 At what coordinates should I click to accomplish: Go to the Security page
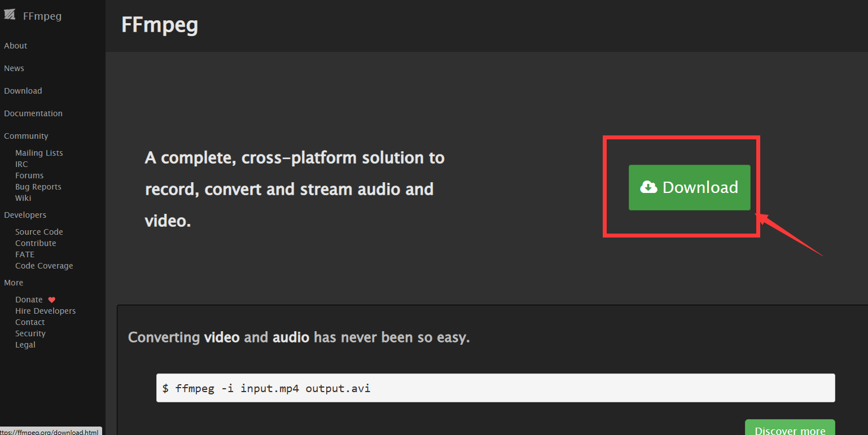point(30,333)
